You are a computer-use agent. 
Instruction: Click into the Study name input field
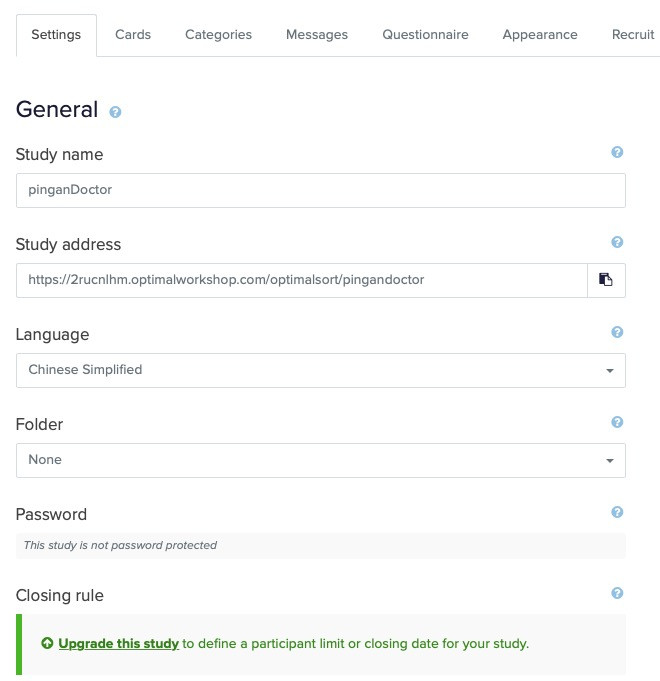pyautogui.click(x=321, y=190)
